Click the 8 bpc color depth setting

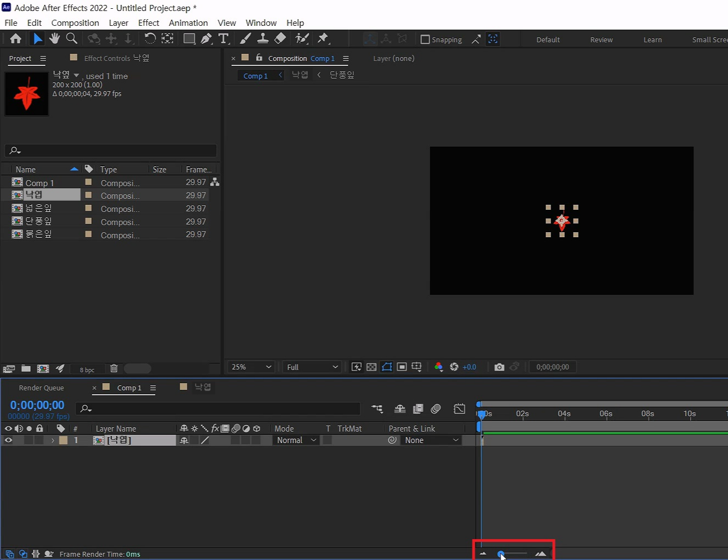click(87, 369)
